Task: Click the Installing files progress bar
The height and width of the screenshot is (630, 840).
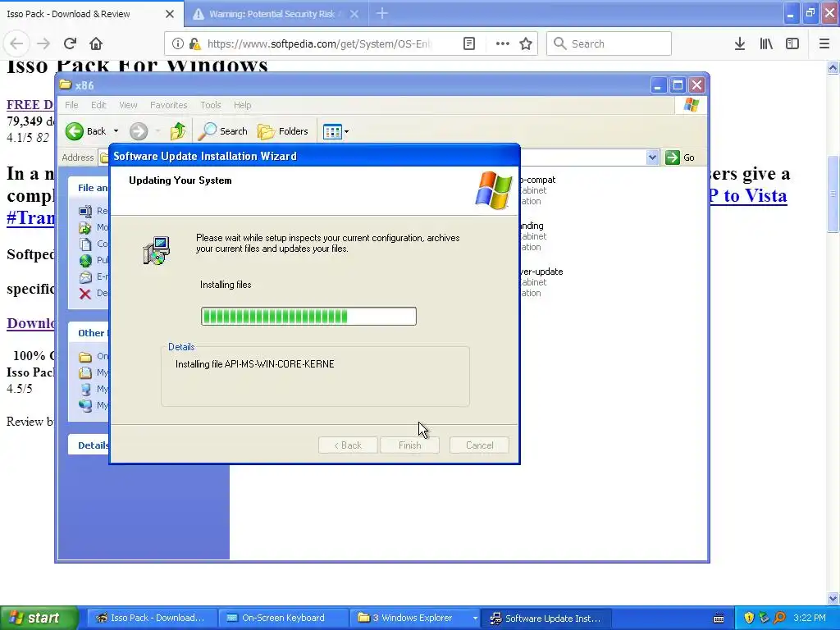Action: 308,316
